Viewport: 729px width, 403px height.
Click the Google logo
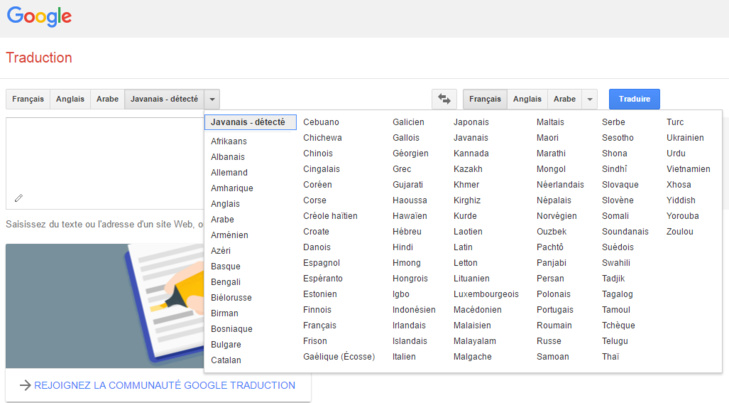39,17
